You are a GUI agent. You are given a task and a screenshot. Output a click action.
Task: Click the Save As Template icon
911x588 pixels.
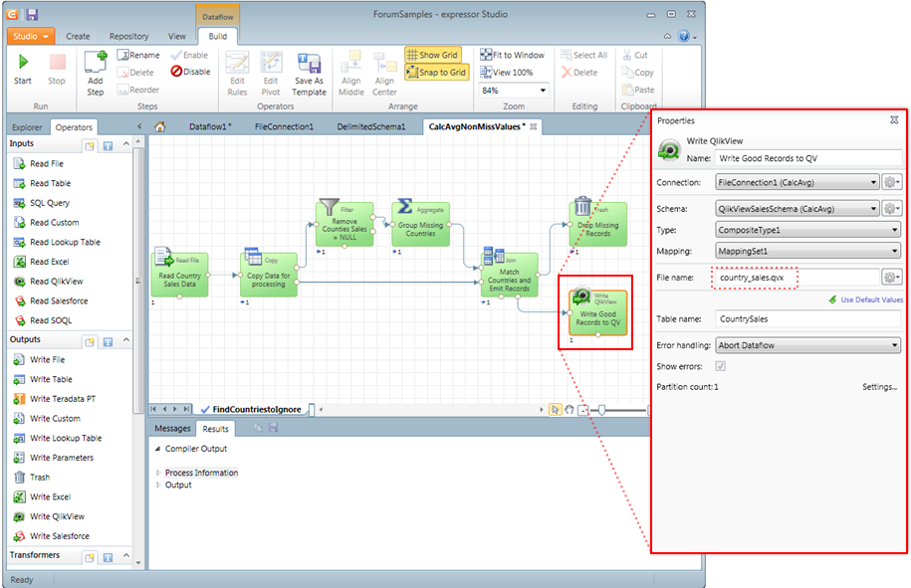point(309,62)
